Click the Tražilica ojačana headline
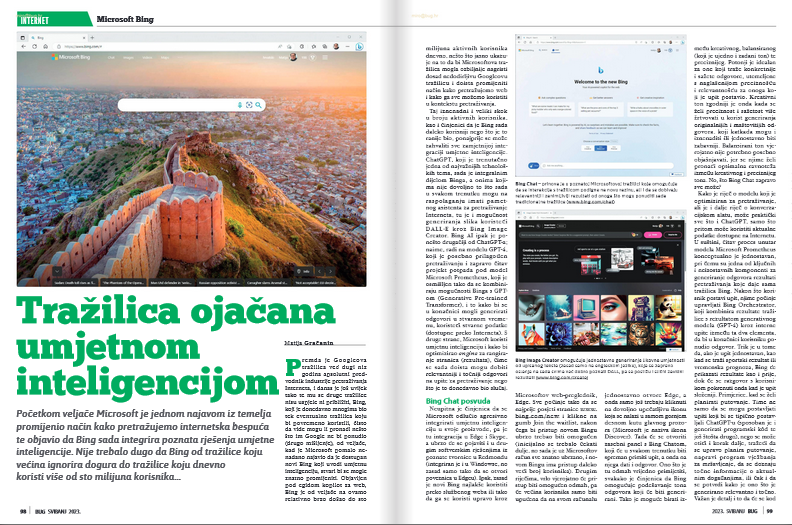Viewport: 792px width, 525px height. [176, 310]
